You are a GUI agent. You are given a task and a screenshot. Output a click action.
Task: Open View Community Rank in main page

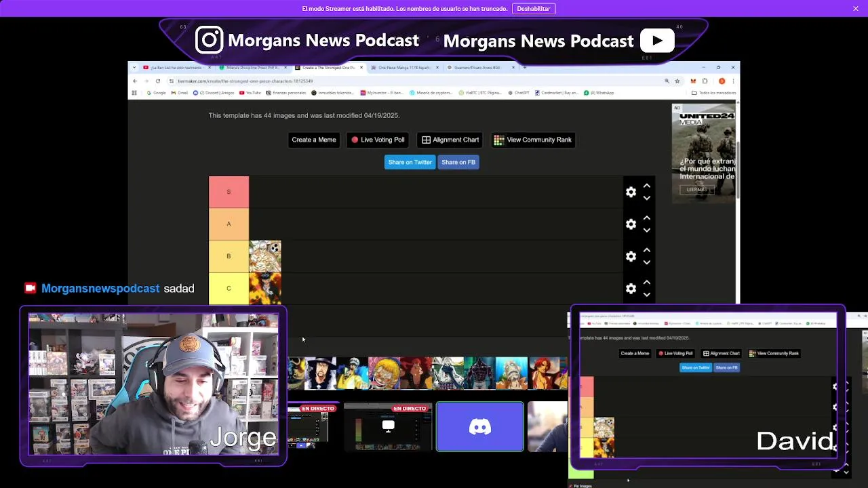pyautogui.click(x=533, y=140)
